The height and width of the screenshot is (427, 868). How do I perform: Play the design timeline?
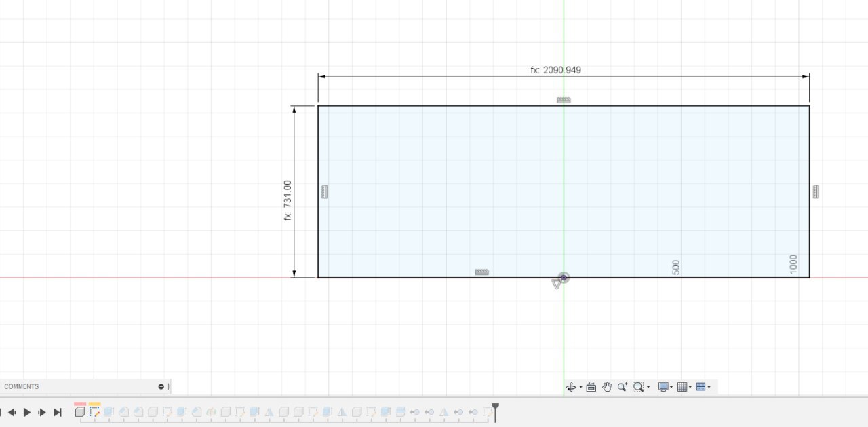[27, 412]
